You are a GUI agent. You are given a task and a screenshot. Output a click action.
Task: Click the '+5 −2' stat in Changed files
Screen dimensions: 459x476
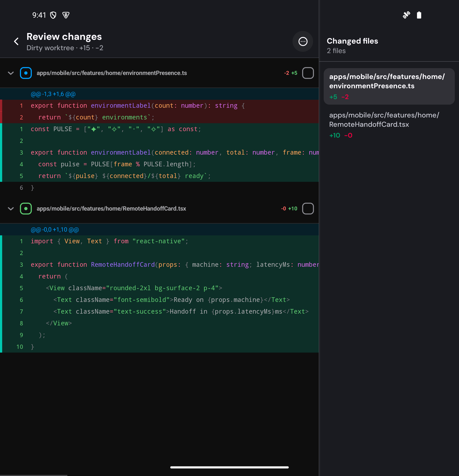click(x=339, y=97)
